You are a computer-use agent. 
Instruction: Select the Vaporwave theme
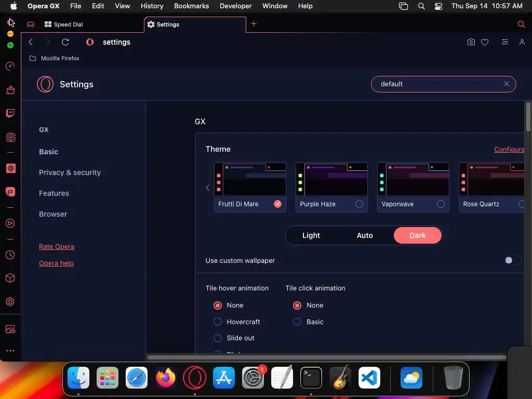pyautogui.click(x=413, y=187)
